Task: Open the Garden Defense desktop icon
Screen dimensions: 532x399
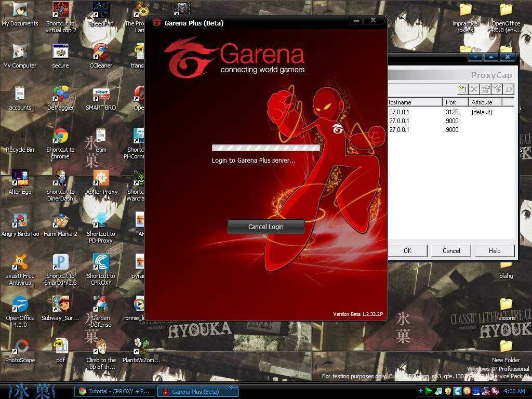Action: coord(101,312)
